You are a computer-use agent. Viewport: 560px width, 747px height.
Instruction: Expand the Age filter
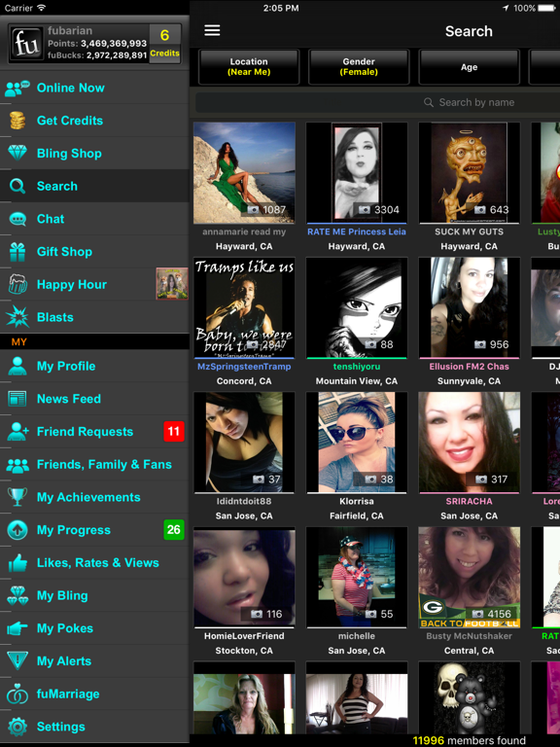(469, 67)
